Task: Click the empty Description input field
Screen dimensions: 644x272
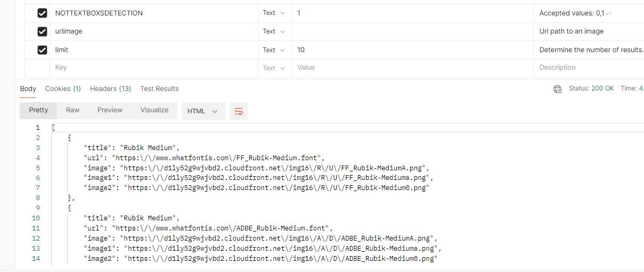Action: coord(589,68)
